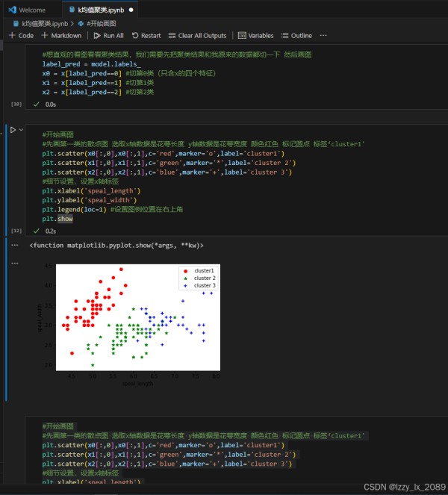
Task: Add a new Markdown cell
Action: [x=61, y=36]
